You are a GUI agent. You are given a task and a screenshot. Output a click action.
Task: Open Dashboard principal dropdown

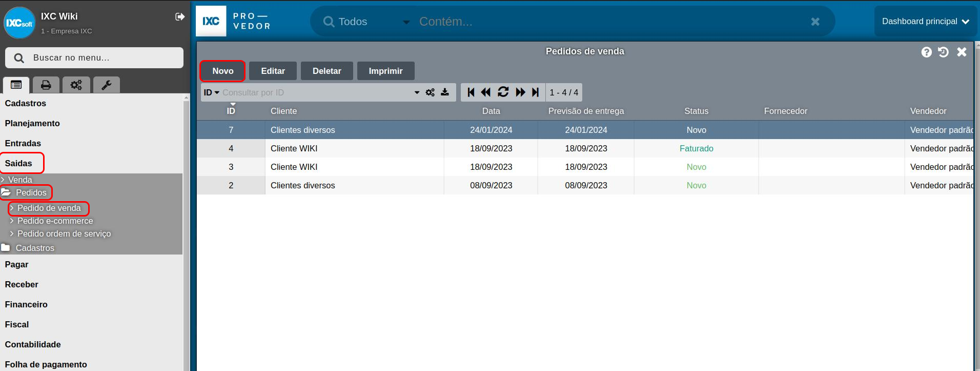925,22
